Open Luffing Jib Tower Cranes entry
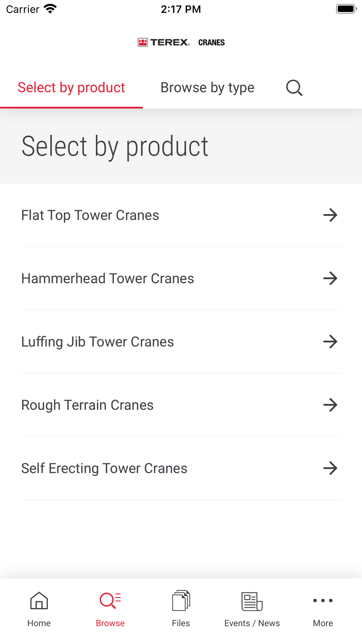The height and width of the screenshot is (644, 362). 97,342
